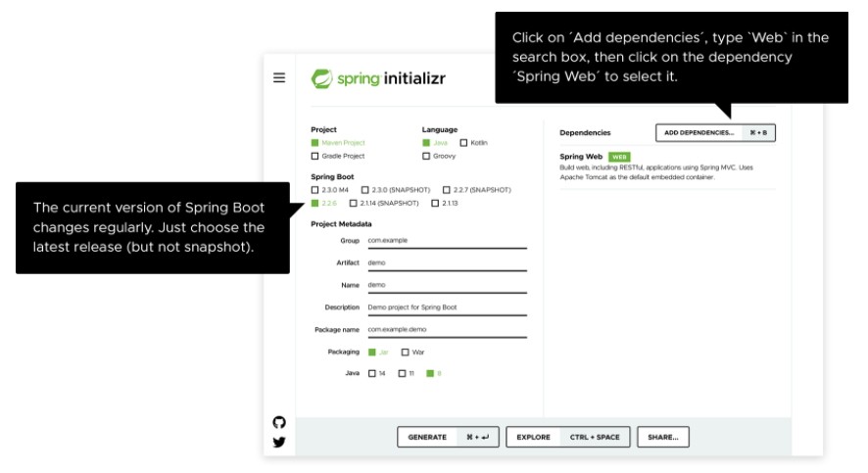Viewport: 868px width, 473px height.
Task: Select Spring Boot 2.2.6 version
Action: pos(324,203)
